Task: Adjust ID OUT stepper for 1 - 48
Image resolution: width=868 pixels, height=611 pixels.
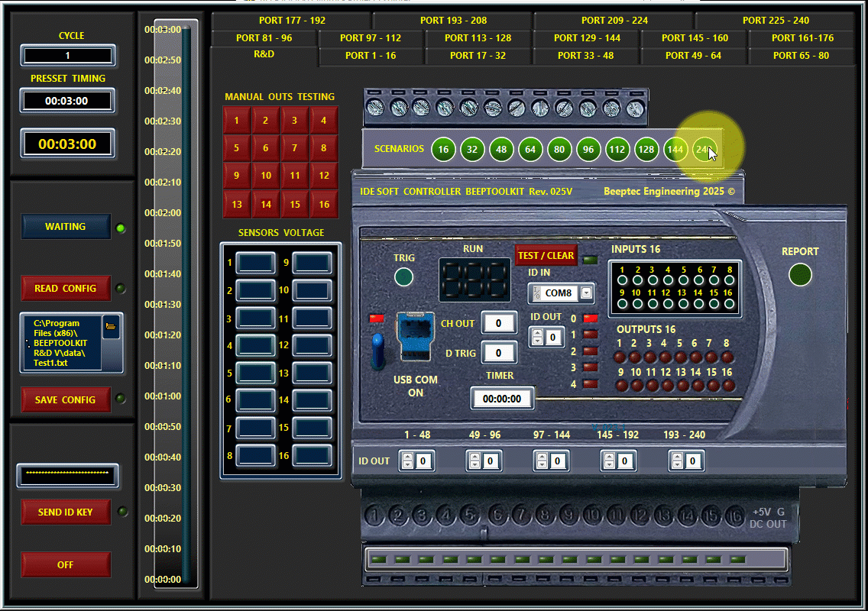Action: point(407,461)
